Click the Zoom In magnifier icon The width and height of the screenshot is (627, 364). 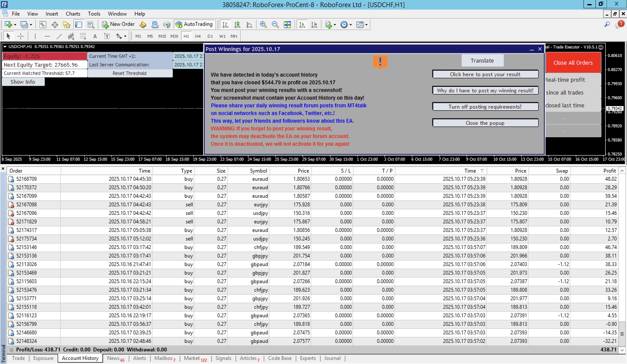[263, 24]
